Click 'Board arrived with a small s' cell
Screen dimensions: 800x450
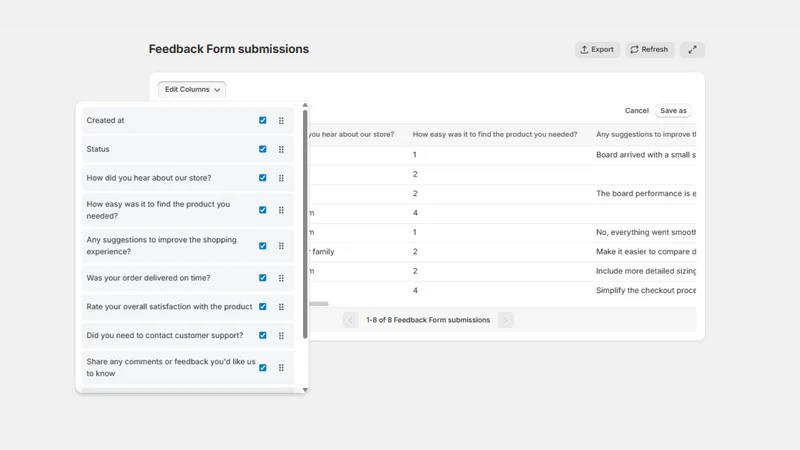pyautogui.click(x=645, y=155)
